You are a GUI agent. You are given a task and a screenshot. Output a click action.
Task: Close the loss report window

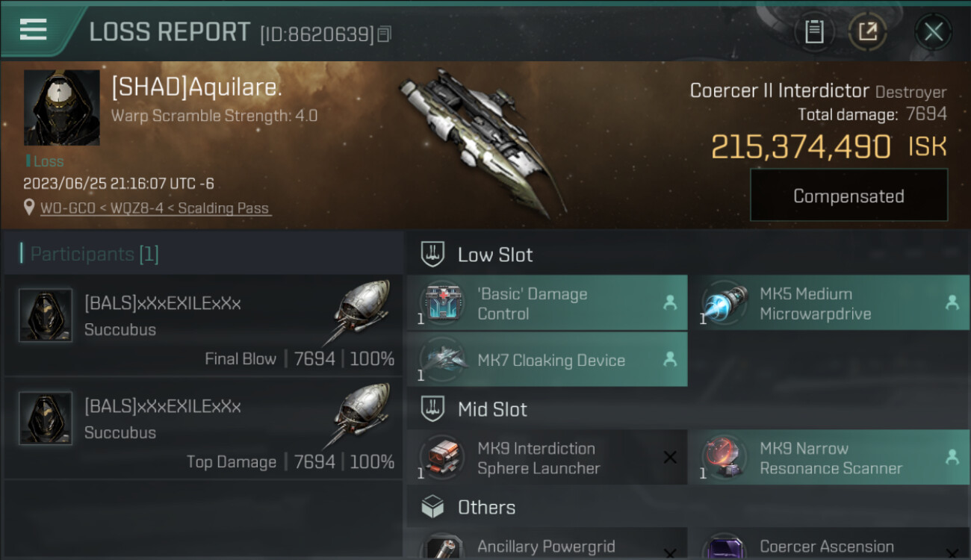933,31
